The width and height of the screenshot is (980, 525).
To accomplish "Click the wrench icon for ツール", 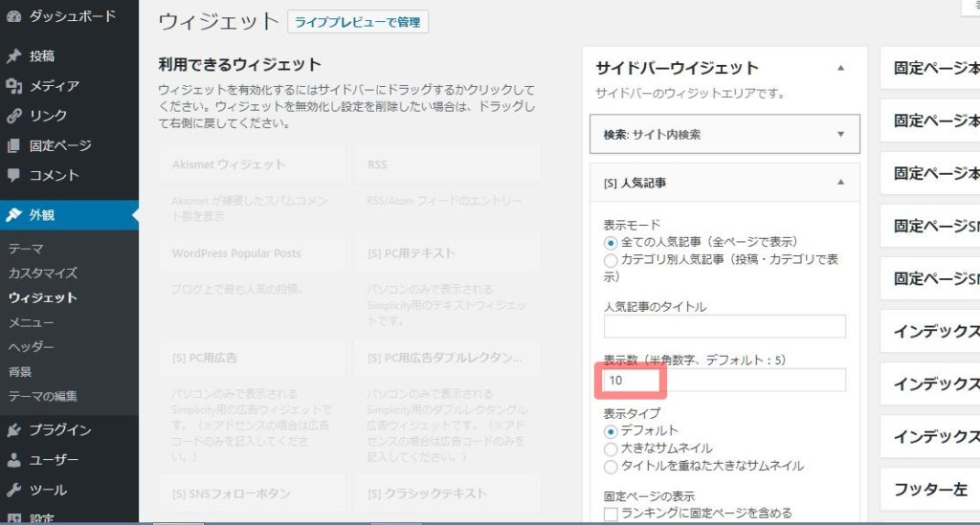I will point(13,491).
